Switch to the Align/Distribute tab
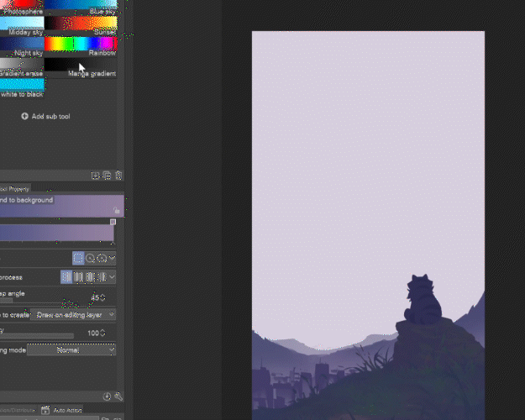Viewport: 525px width, 420px height. [x=18, y=410]
